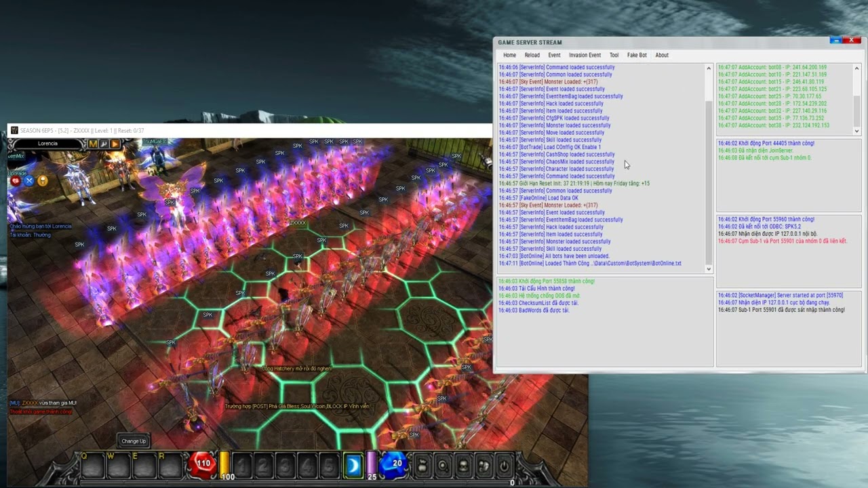Click log line 'Server started at port [55970]'
Image resolution: width=868 pixels, height=488 pixels.
[x=781, y=296]
